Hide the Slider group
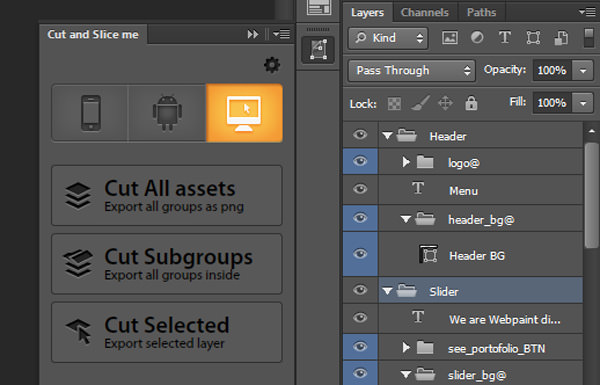Image resolution: width=600 pixels, height=385 pixels. (x=360, y=290)
